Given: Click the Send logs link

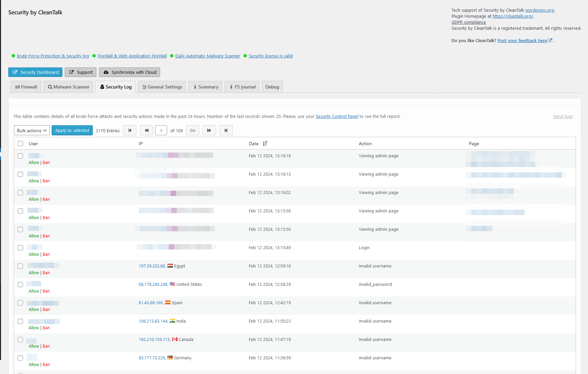Looking at the screenshot, I should click(x=563, y=116).
